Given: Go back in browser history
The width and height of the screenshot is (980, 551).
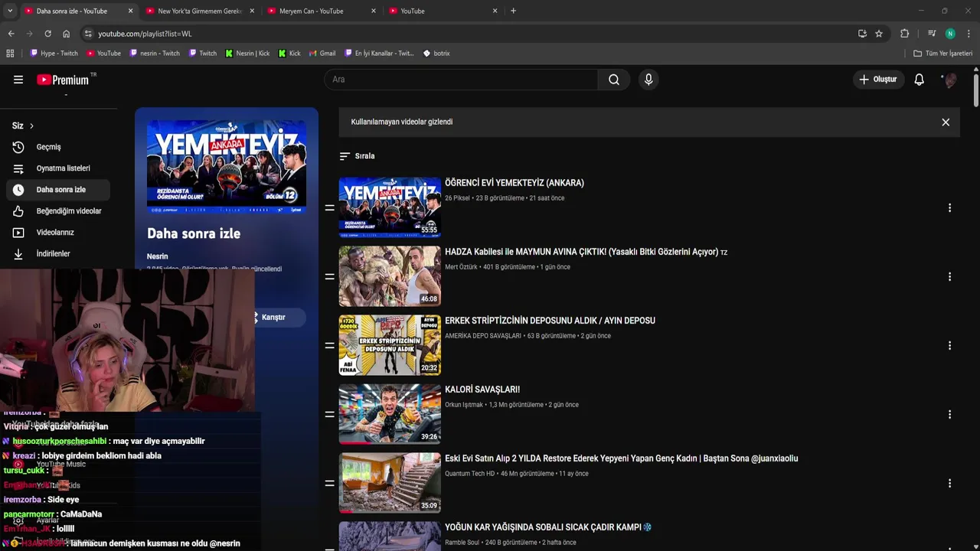Looking at the screenshot, I should coord(11,34).
